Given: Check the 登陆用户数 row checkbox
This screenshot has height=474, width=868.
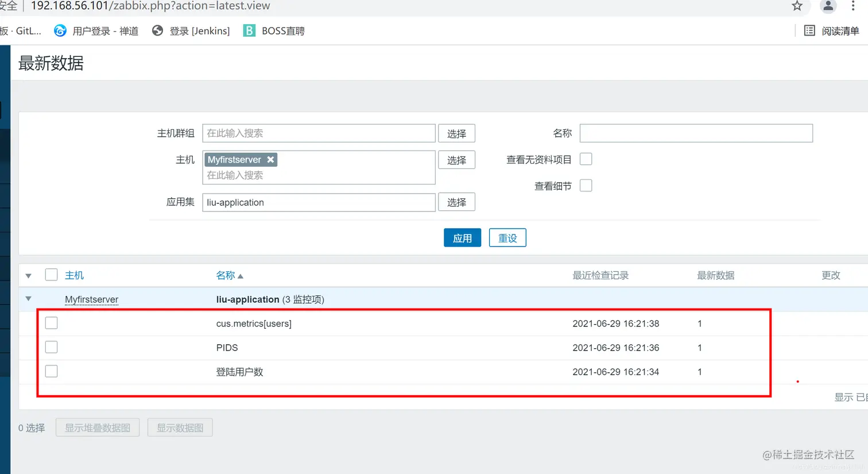Looking at the screenshot, I should coord(51,371).
